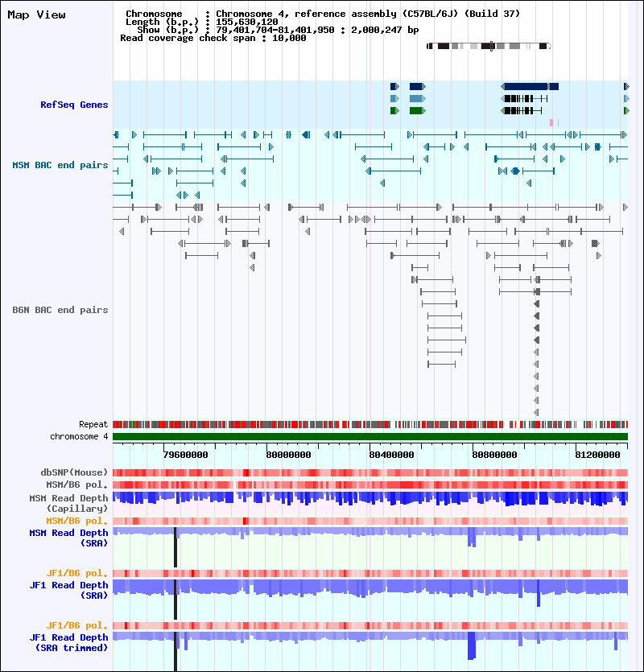Click the Length (b.p.) value 155,630,120
Image resolution: width=644 pixels, height=672 pixels.
[x=246, y=22]
